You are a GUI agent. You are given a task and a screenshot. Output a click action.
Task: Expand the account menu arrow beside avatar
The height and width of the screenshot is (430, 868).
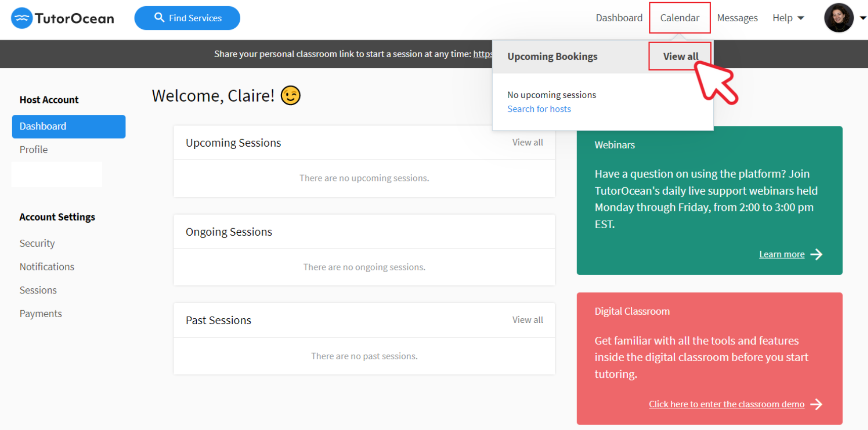pos(863,18)
